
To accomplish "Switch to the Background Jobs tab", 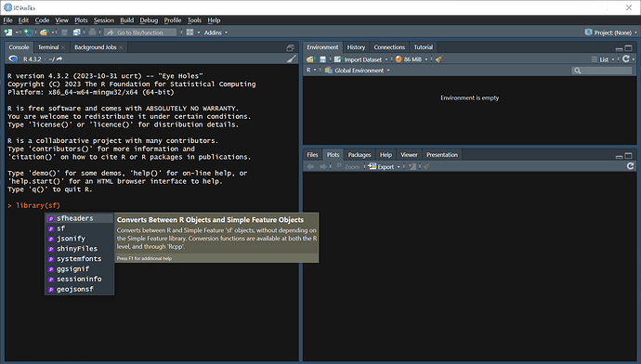I will [x=96, y=47].
